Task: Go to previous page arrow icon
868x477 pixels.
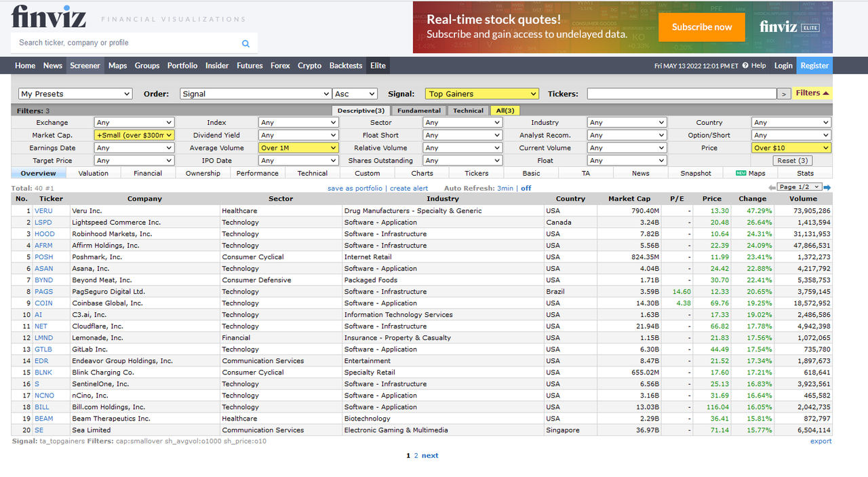Action: tap(772, 187)
